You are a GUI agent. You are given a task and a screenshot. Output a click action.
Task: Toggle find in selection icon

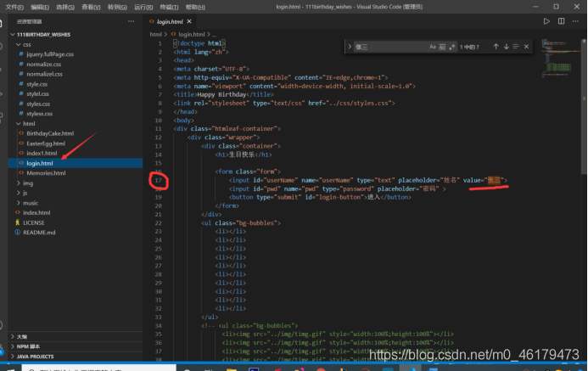516,47
